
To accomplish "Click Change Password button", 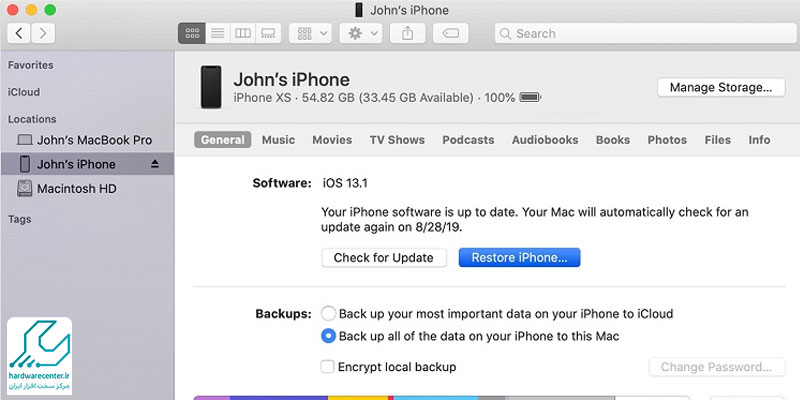I will [x=716, y=367].
